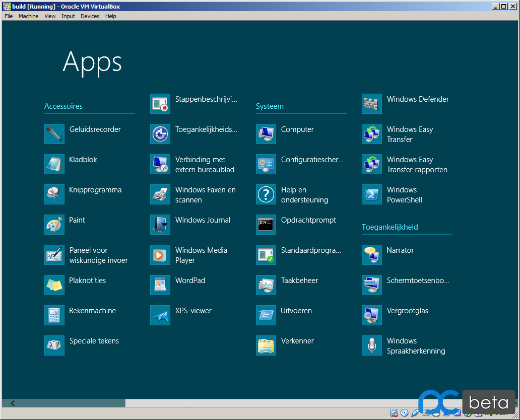Open the WordPad app

[x=160, y=285]
